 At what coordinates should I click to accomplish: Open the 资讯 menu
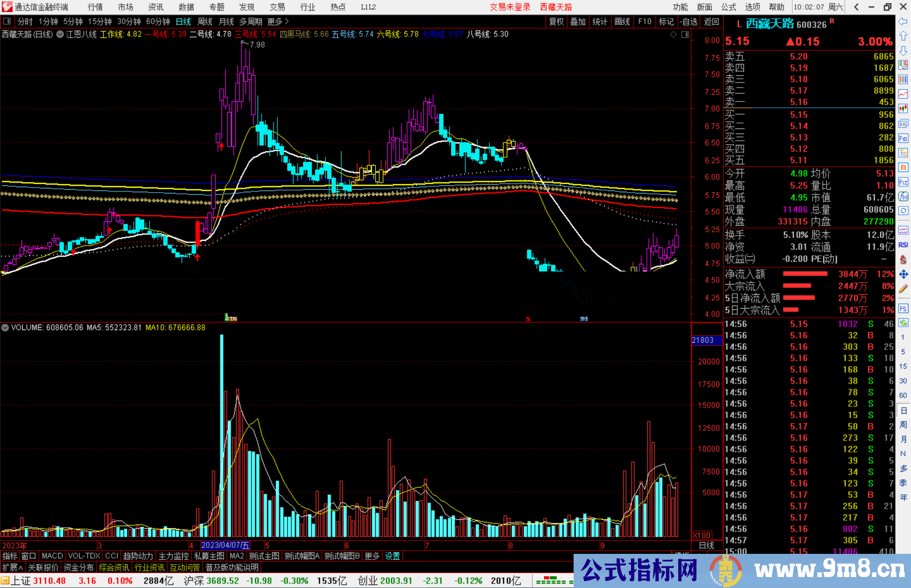(x=156, y=7)
